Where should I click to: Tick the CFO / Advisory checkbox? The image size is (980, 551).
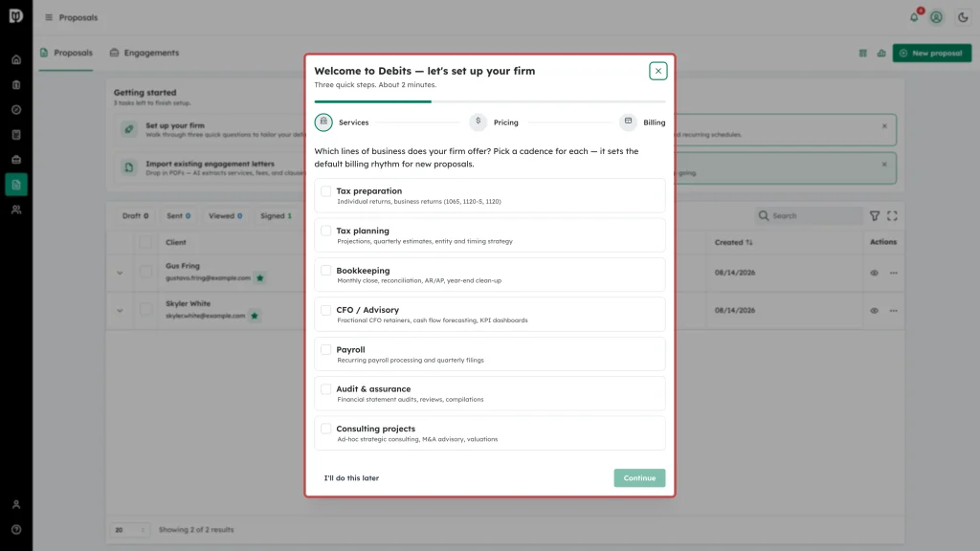(x=325, y=310)
